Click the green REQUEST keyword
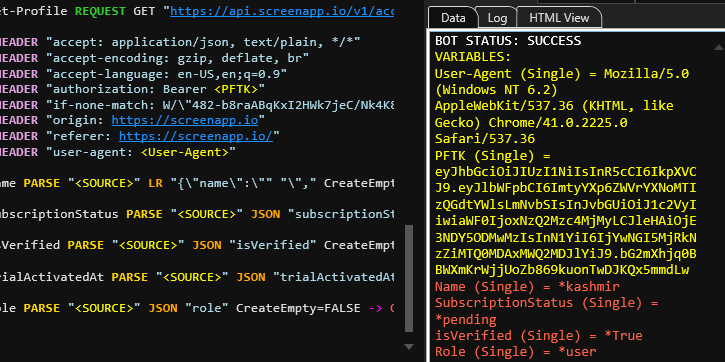Screen dimensions: 725x362 point(101,11)
